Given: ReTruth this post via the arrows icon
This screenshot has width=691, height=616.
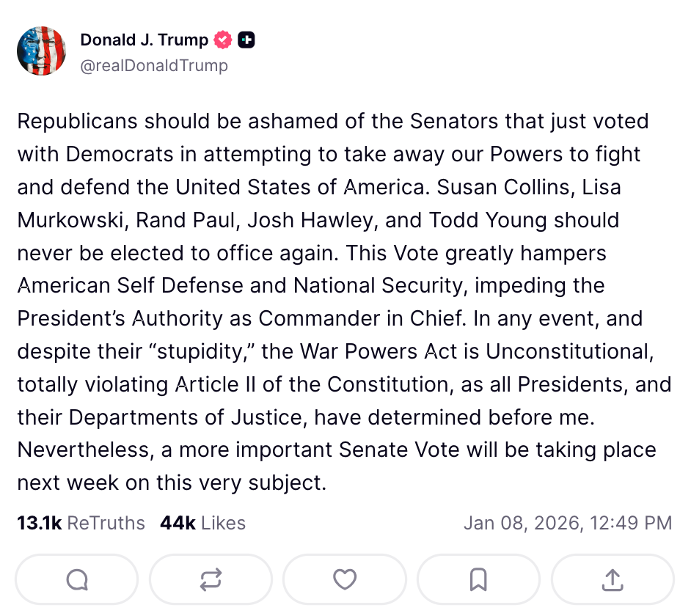Looking at the screenshot, I should coord(211,580).
